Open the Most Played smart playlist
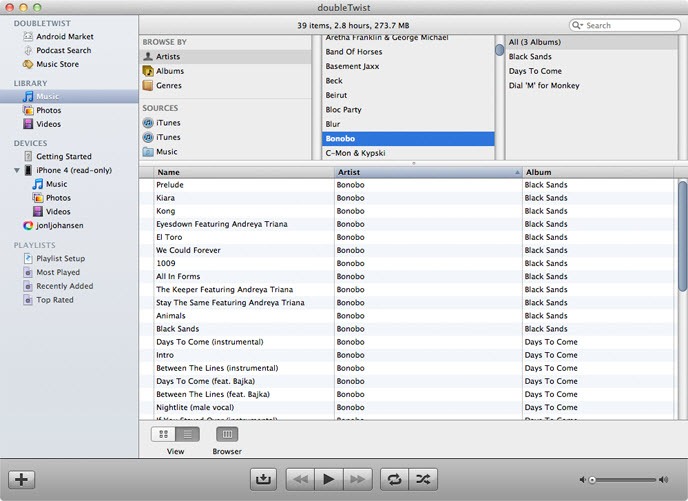 coord(57,272)
